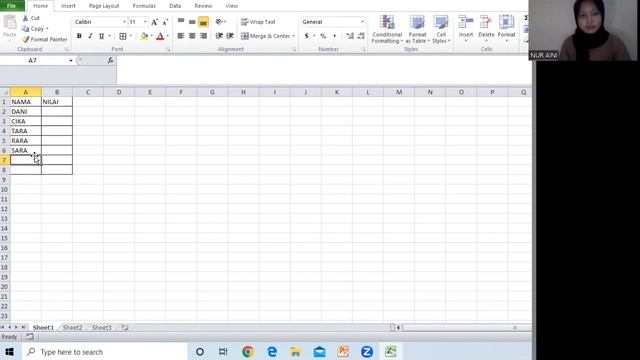Activate Format Painter
Screen dimensions: 640x360
[44, 40]
